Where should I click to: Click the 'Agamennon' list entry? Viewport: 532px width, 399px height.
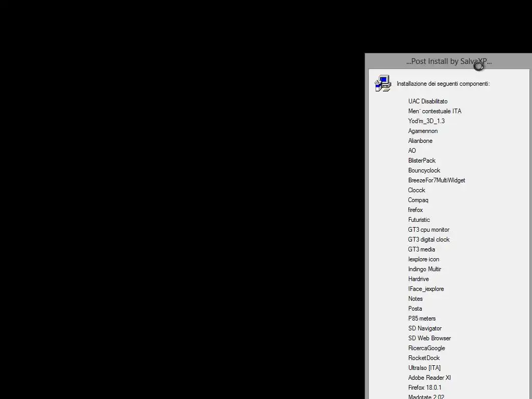[x=423, y=131]
